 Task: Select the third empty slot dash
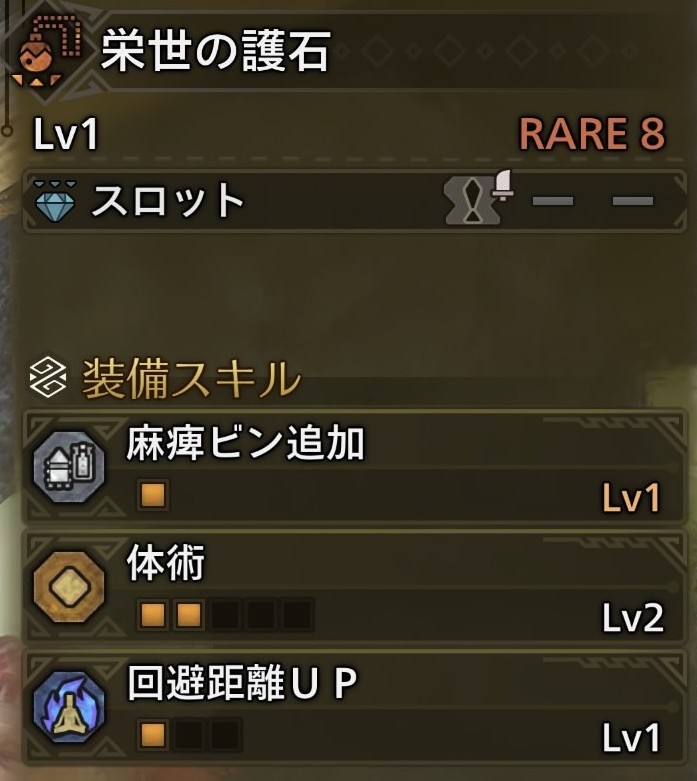633,201
